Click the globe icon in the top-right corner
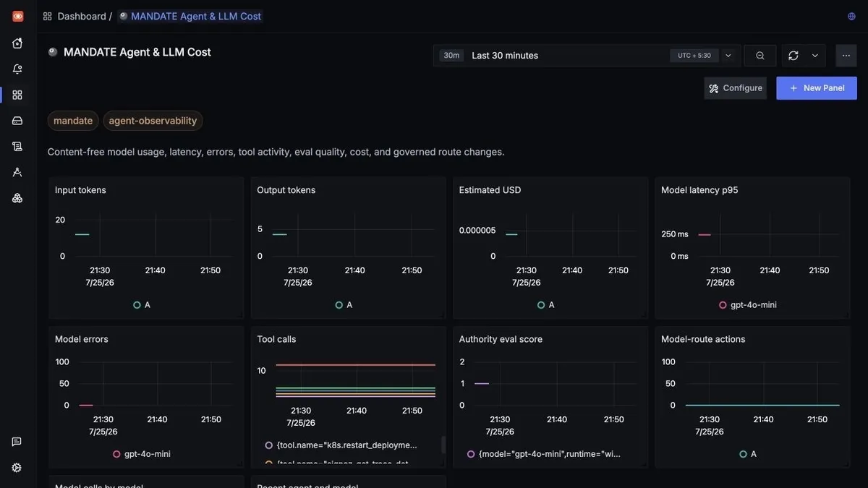This screenshot has height=488, width=868. pos(851,16)
